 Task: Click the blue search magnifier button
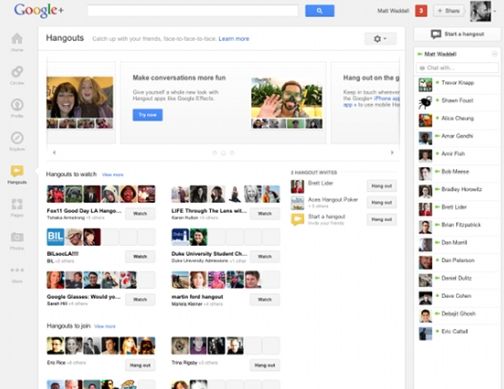tap(320, 11)
